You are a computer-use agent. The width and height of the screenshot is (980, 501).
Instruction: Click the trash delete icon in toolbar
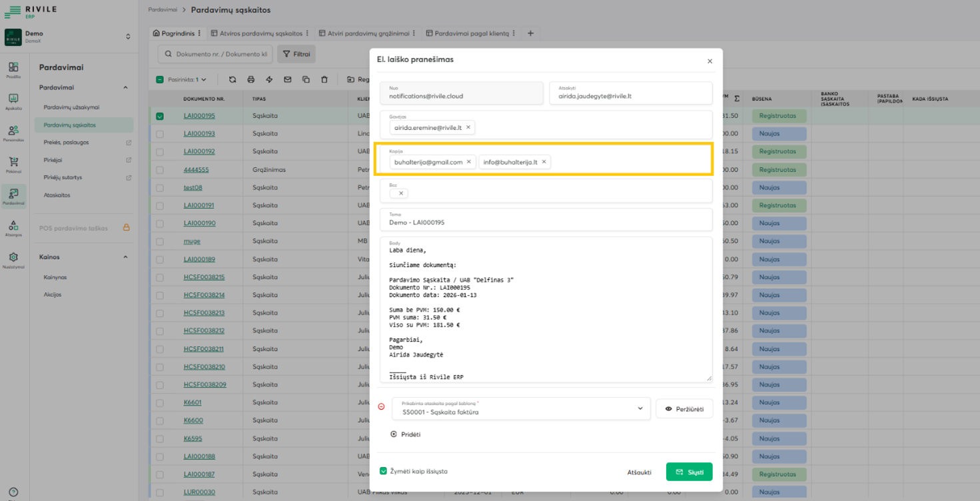(324, 79)
